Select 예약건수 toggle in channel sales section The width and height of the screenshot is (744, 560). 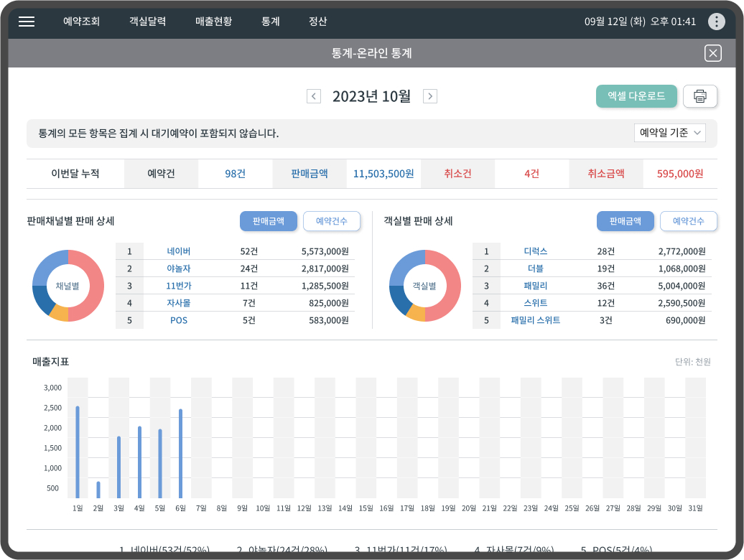pos(332,221)
